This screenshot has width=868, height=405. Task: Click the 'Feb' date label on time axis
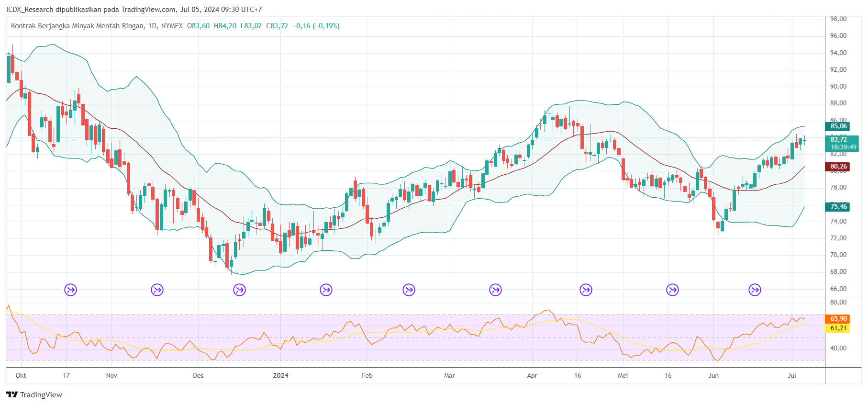(367, 375)
